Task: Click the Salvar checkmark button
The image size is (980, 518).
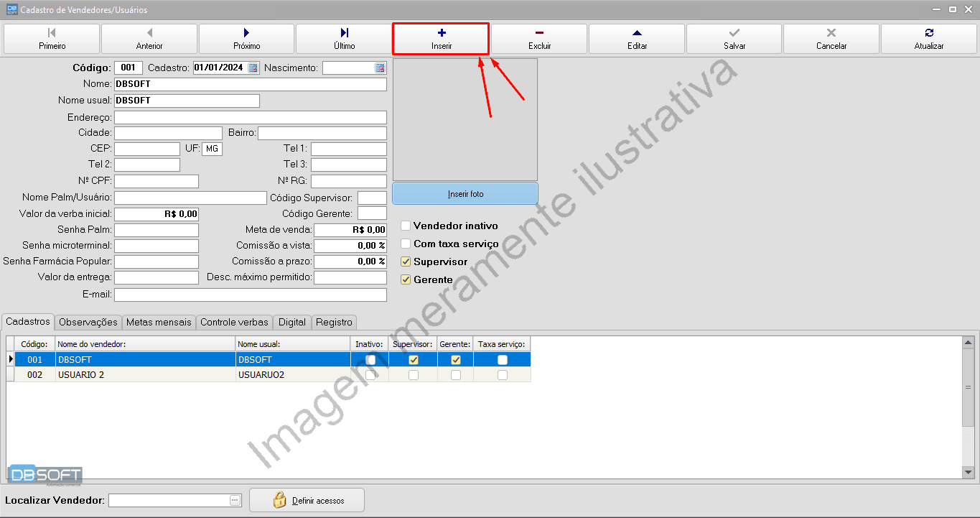Action: pyautogui.click(x=734, y=39)
